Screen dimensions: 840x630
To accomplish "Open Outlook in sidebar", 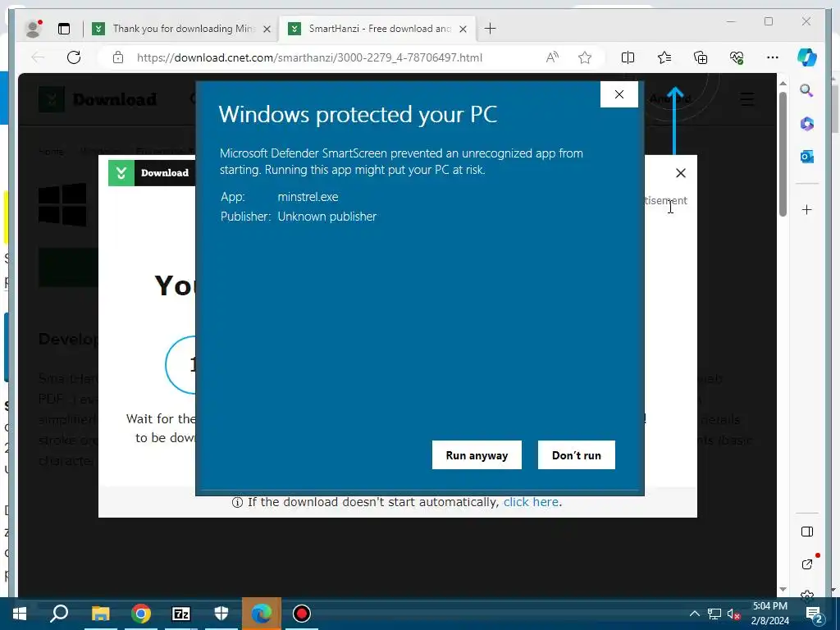I will coord(807,157).
